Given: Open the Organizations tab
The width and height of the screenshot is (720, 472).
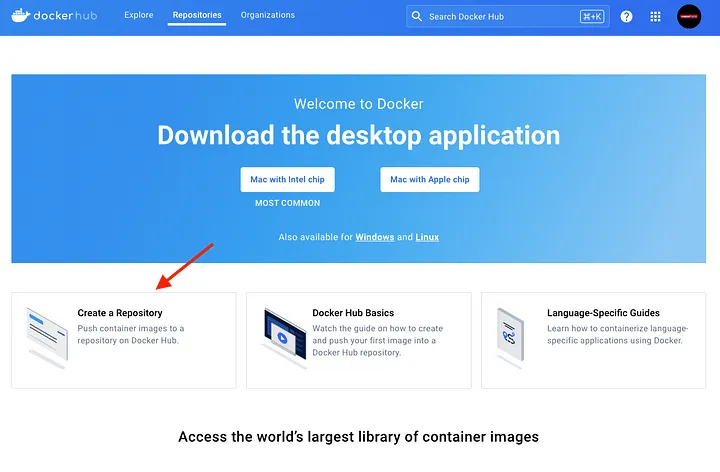Looking at the screenshot, I should pyautogui.click(x=268, y=15).
